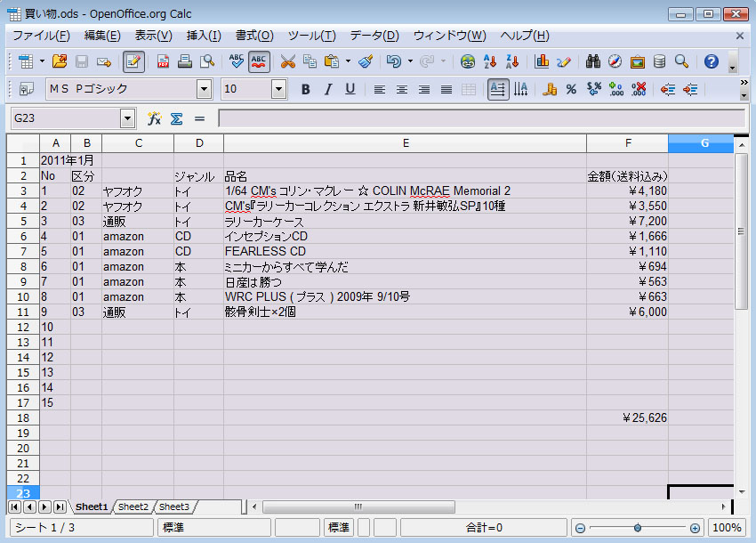Apply Percent number format
Viewport: 756px width, 543px height.
(x=571, y=89)
